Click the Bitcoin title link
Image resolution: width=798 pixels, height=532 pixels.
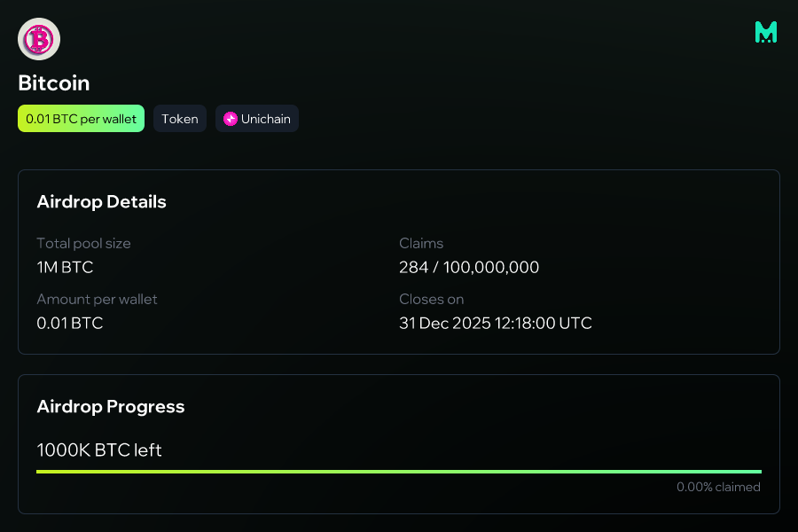[x=53, y=82]
